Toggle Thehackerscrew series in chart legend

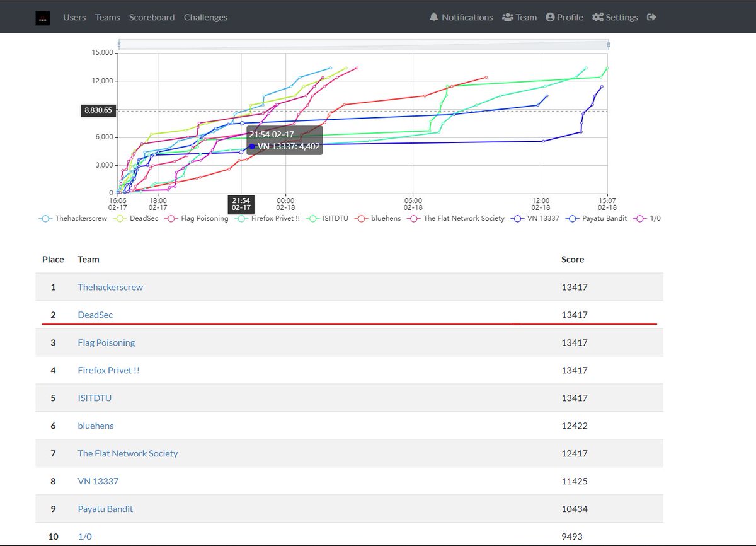tap(72, 218)
